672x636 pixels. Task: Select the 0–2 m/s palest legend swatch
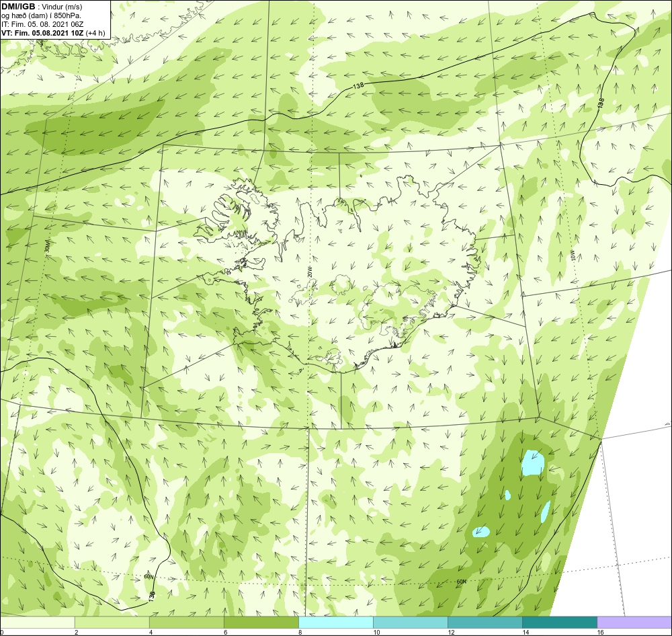[37, 622]
